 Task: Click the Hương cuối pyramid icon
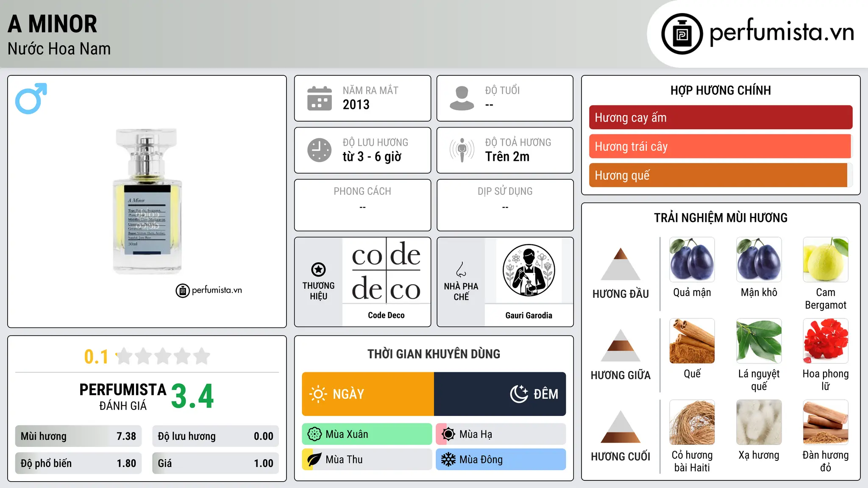coord(620,427)
